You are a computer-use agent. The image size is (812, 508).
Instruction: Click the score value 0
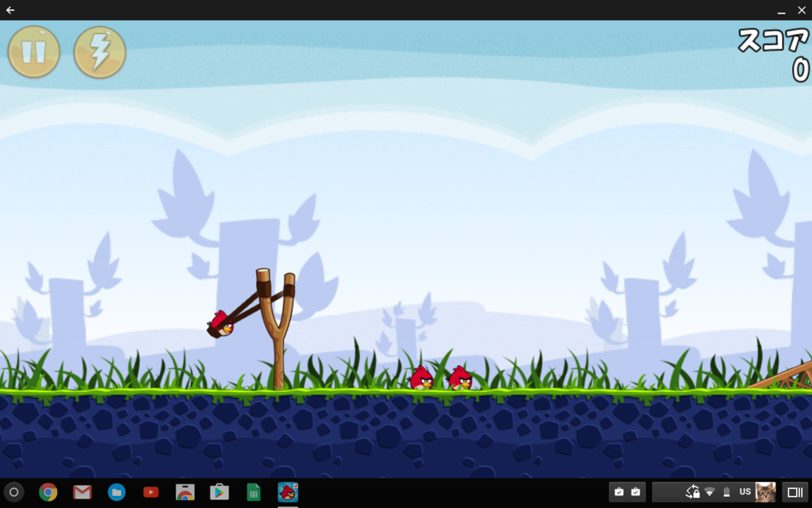(x=800, y=70)
